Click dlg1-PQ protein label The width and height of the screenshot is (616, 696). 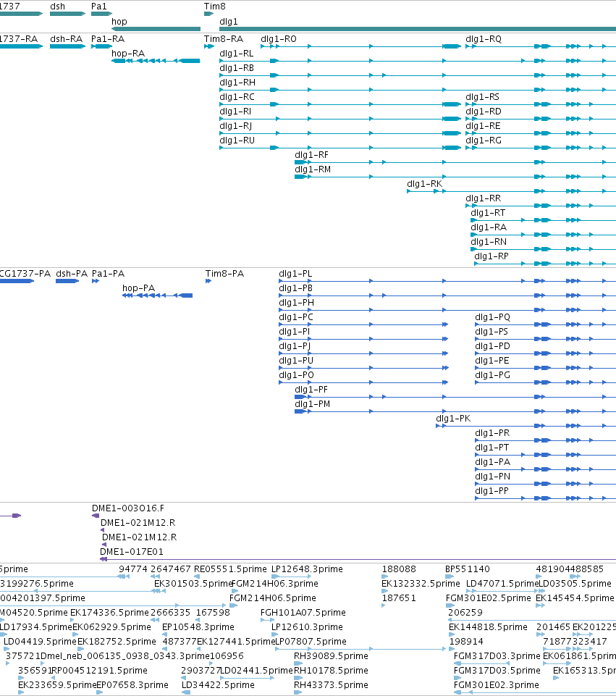coord(492,317)
